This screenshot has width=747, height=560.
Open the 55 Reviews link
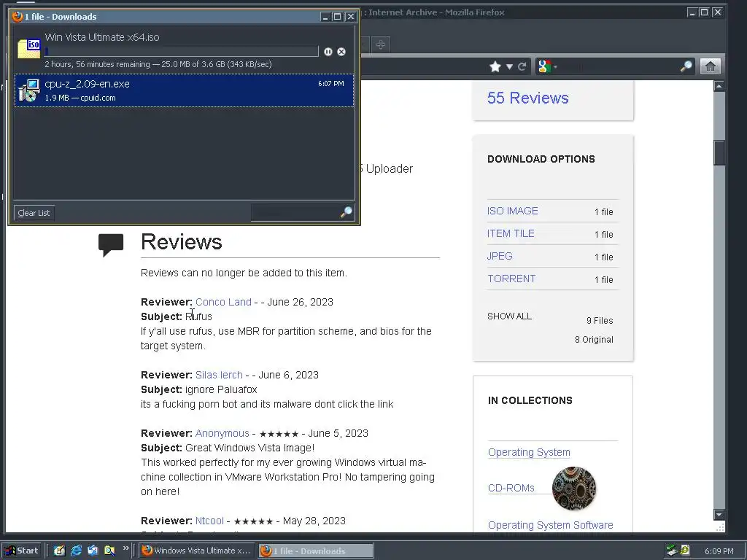(x=528, y=98)
